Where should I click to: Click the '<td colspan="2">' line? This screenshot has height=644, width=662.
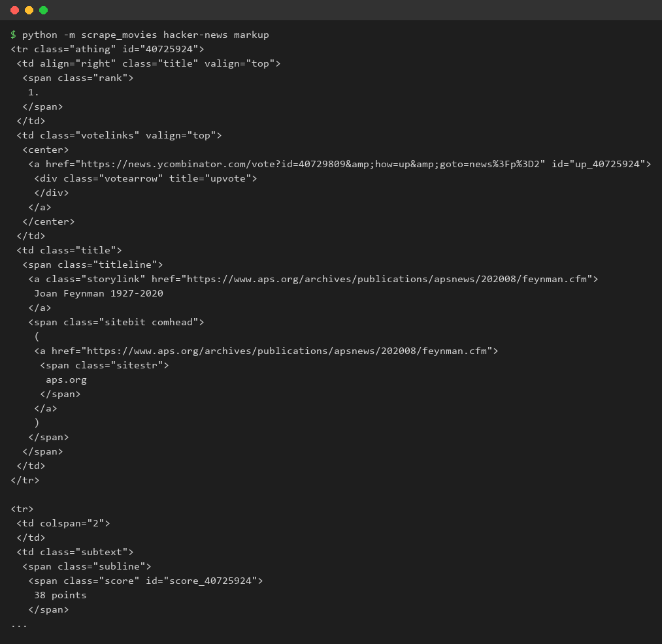click(x=63, y=523)
